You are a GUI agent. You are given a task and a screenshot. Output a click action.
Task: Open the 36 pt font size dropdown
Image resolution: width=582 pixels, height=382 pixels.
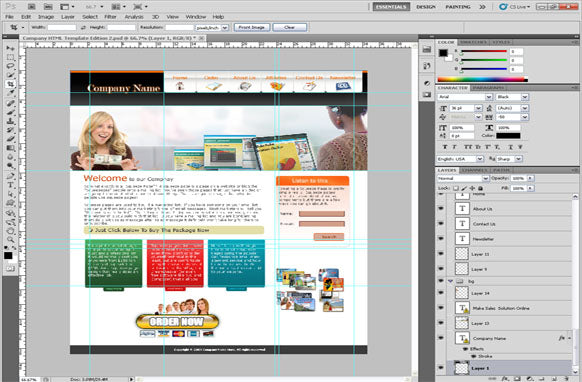pyautogui.click(x=478, y=108)
